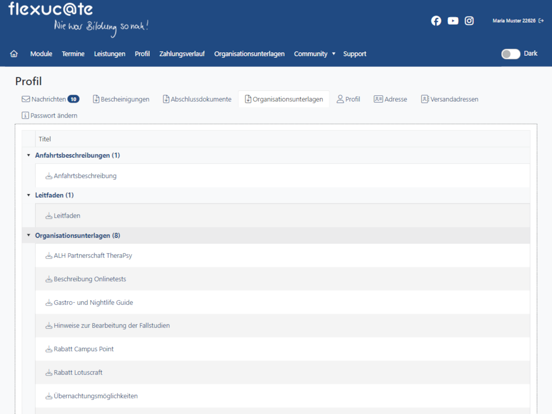The width and height of the screenshot is (552, 414).
Task: Switch to the Nachrichten tab
Action: point(50,99)
